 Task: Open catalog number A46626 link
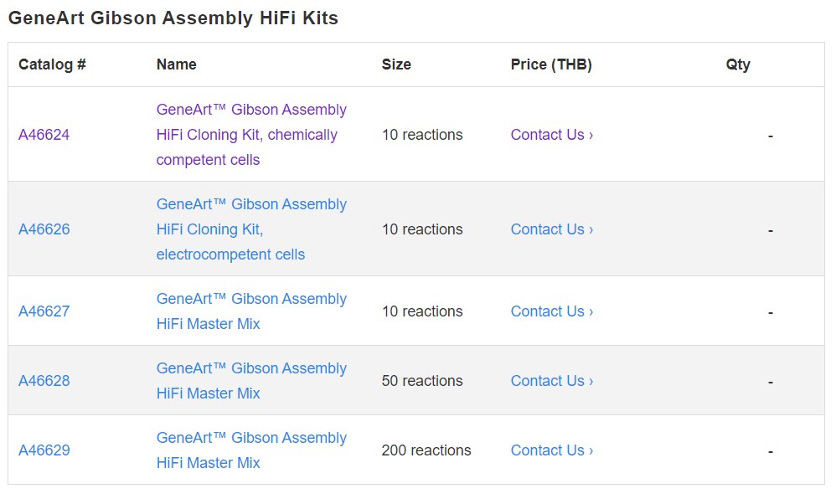pyautogui.click(x=44, y=229)
